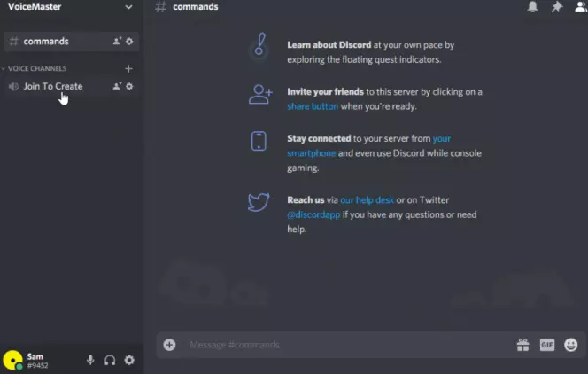Click the floating quest exclamation icon
588x374 pixels.
pyautogui.click(x=259, y=45)
